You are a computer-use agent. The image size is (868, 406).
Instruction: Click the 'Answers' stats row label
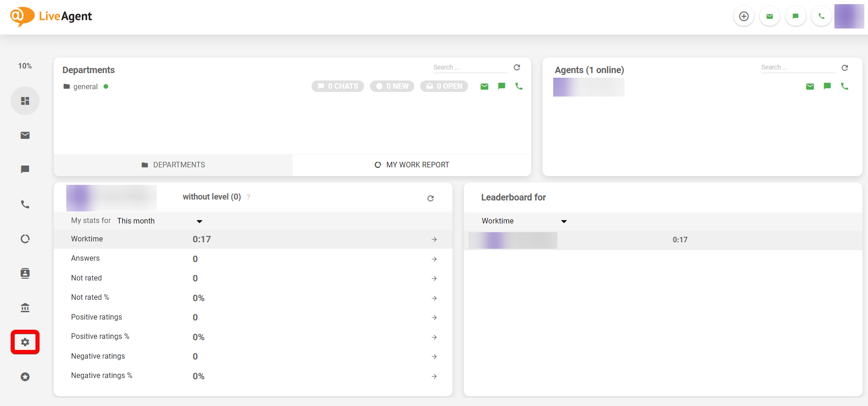click(85, 258)
